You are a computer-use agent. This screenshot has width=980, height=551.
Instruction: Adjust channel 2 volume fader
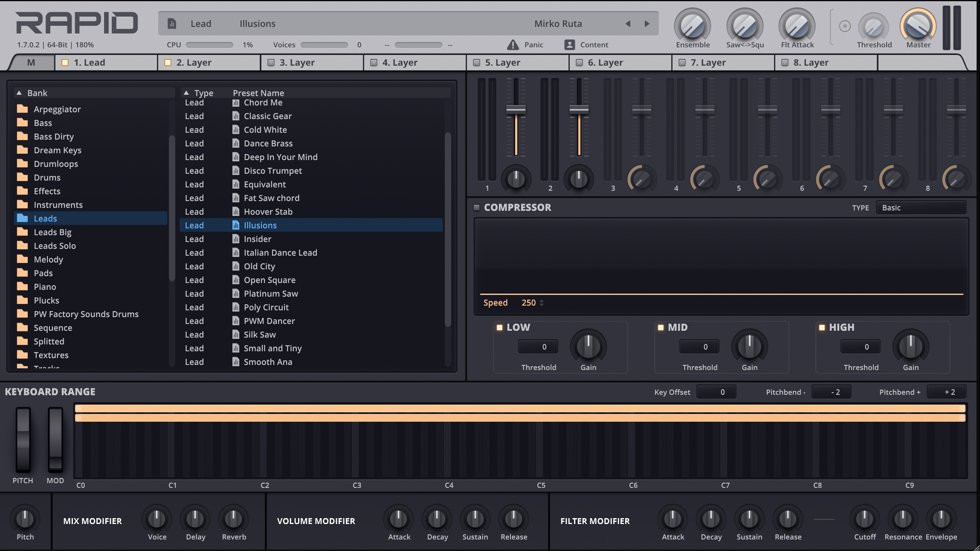(579, 109)
